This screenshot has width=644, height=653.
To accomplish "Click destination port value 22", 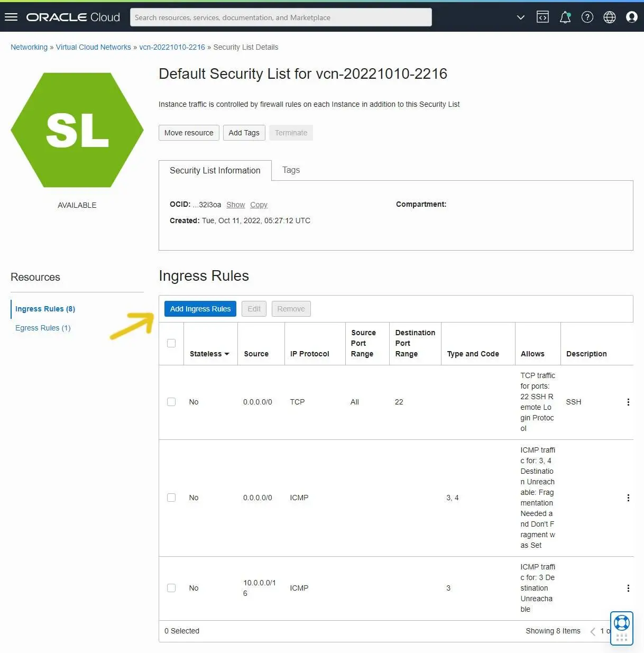I will coord(399,402).
